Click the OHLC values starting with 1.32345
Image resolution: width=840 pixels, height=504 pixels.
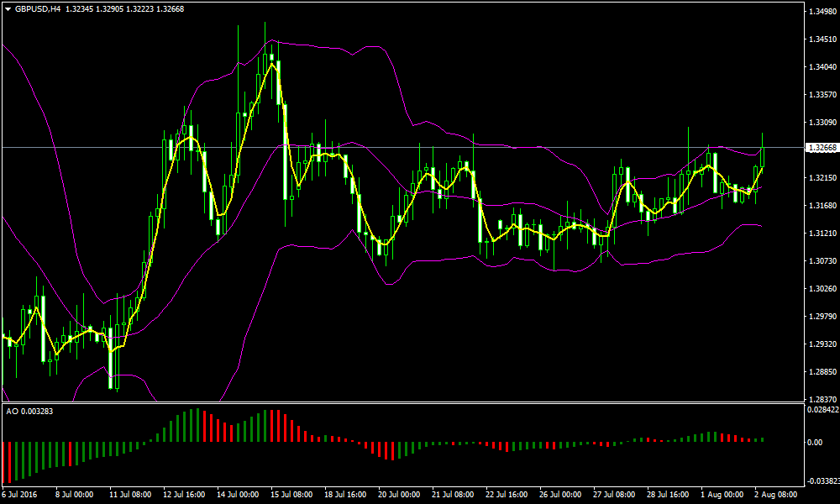(125, 9)
